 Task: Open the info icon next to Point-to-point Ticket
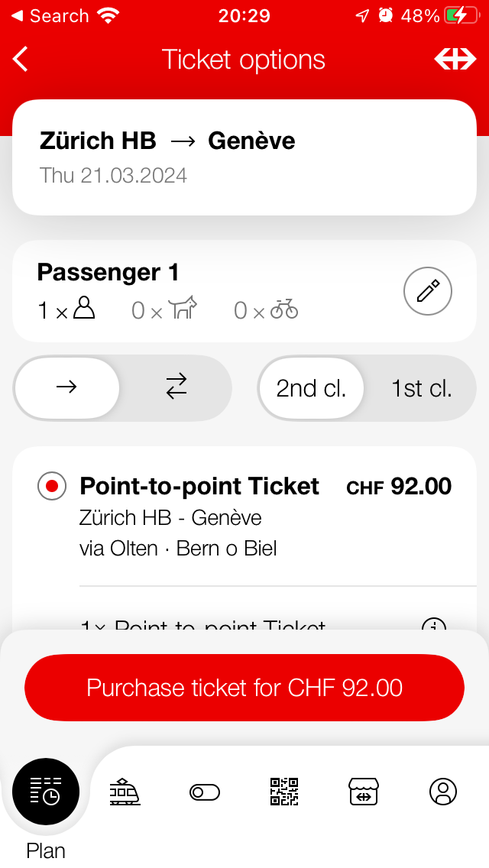[x=435, y=628]
